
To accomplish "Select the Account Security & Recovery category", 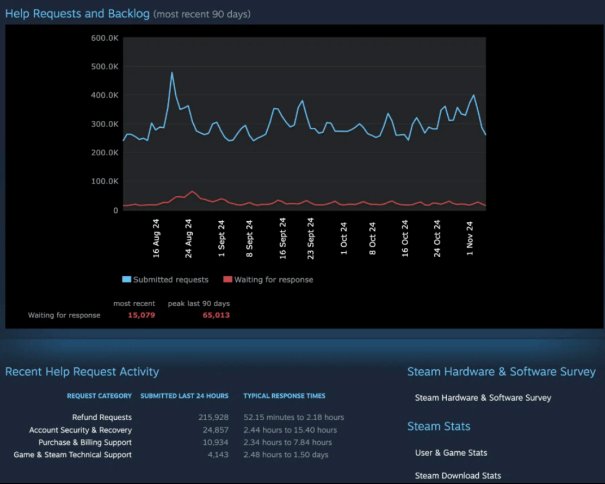I will coord(80,430).
